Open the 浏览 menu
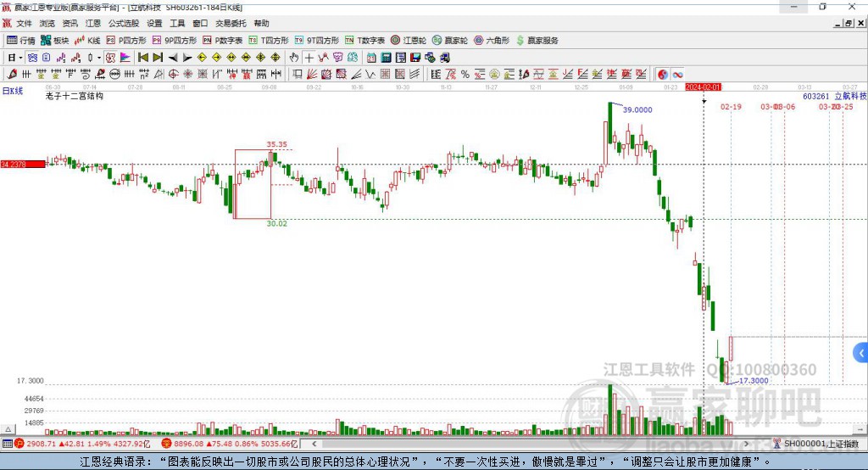This screenshot has height=470, width=868. click(47, 23)
